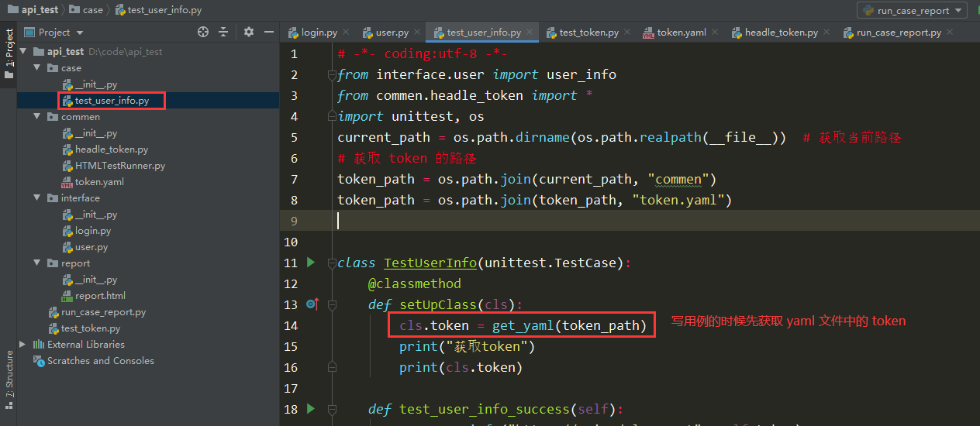This screenshot has width=980, height=426.
Task: Collapse the report folder
Action: tap(37, 263)
